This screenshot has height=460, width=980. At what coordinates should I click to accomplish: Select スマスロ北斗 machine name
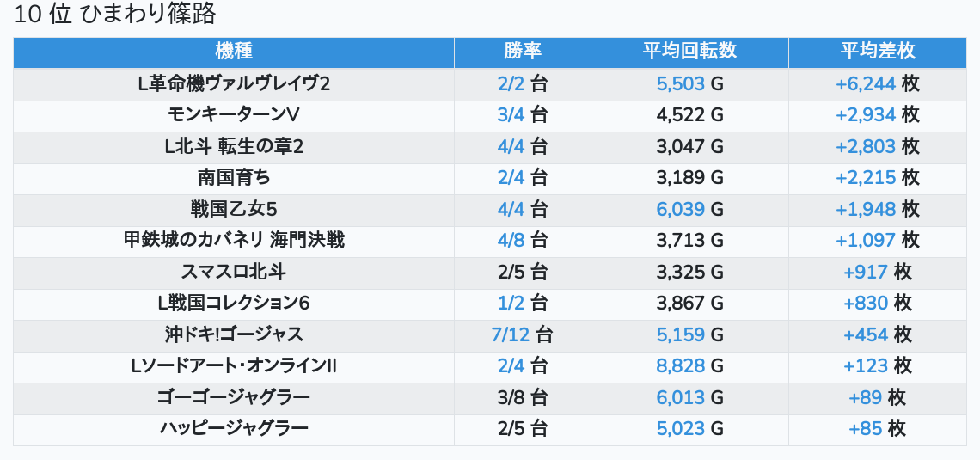point(234,272)
